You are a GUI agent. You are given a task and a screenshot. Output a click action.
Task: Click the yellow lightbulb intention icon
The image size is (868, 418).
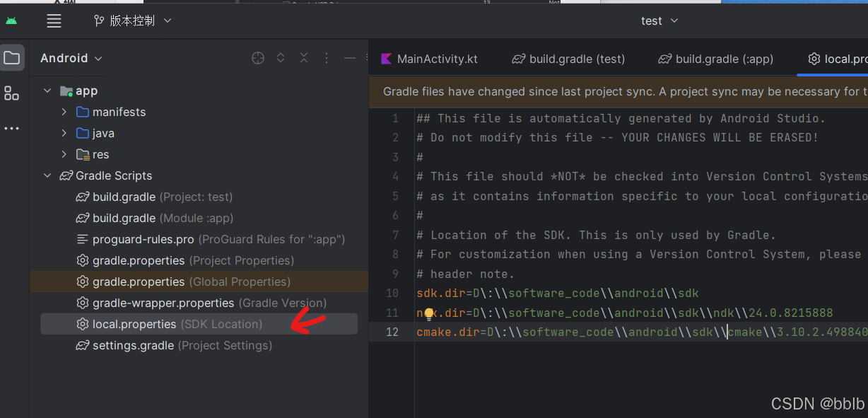pyautogui.click(x=428, y=314)
